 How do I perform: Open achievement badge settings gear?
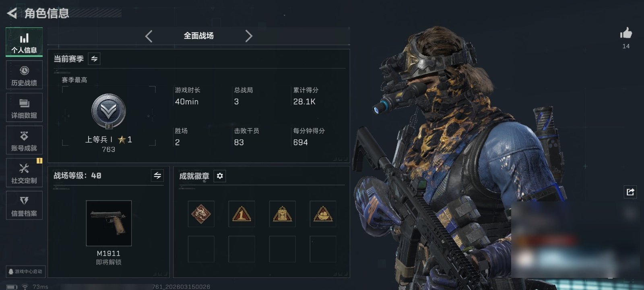tap(220, 176)
